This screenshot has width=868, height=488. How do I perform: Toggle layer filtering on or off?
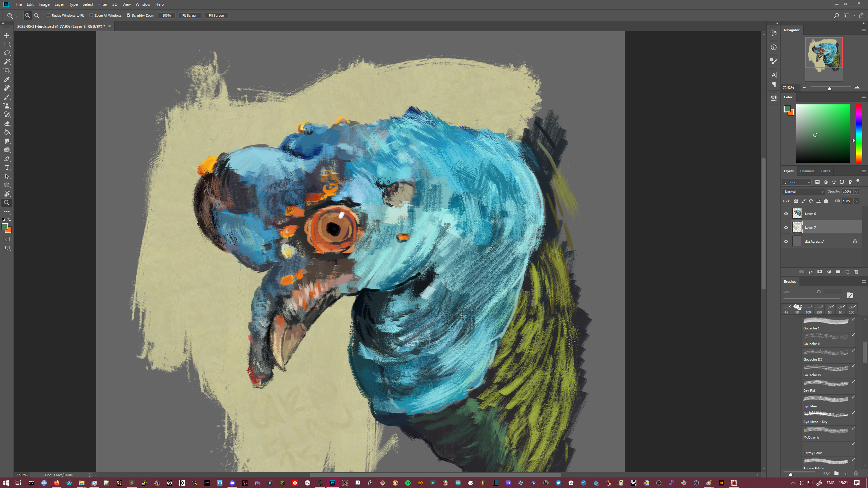tap(858, 181)
